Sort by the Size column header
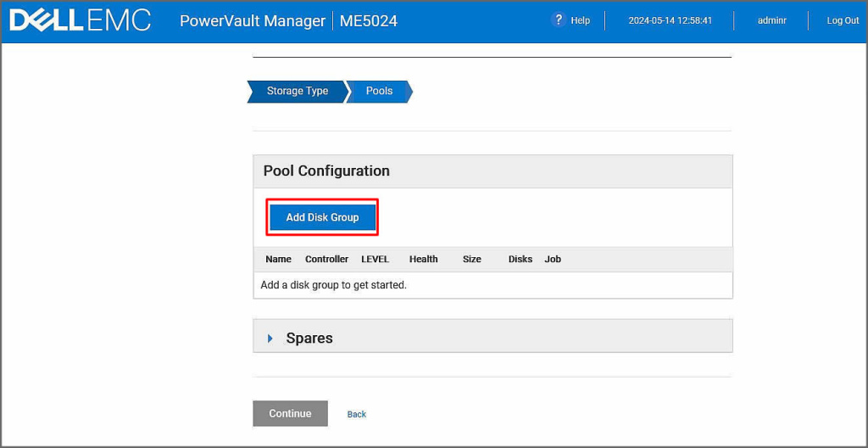 [471, 259]
